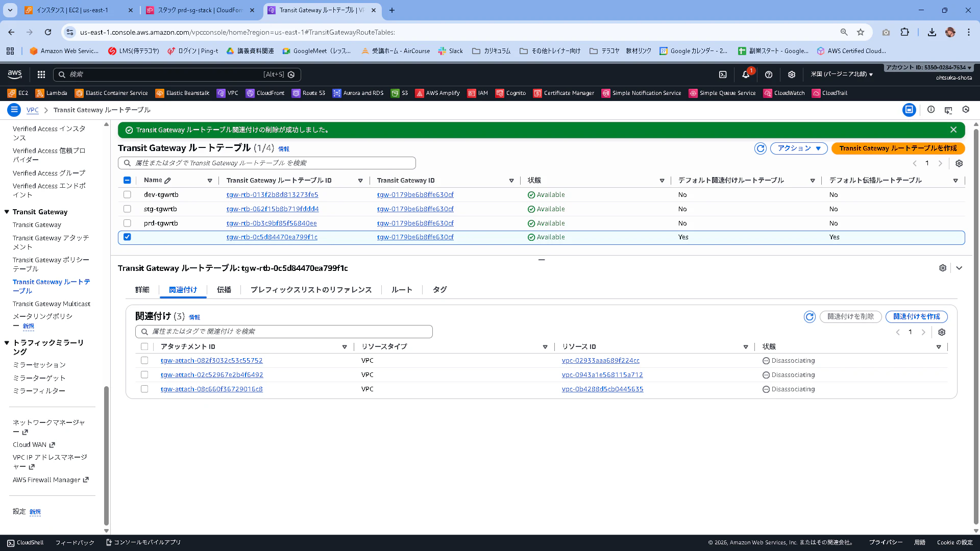The height and width of the screenshot is (551, 980).
Task: Bookmark this page with the star icon
Action: tap(861, 32)
